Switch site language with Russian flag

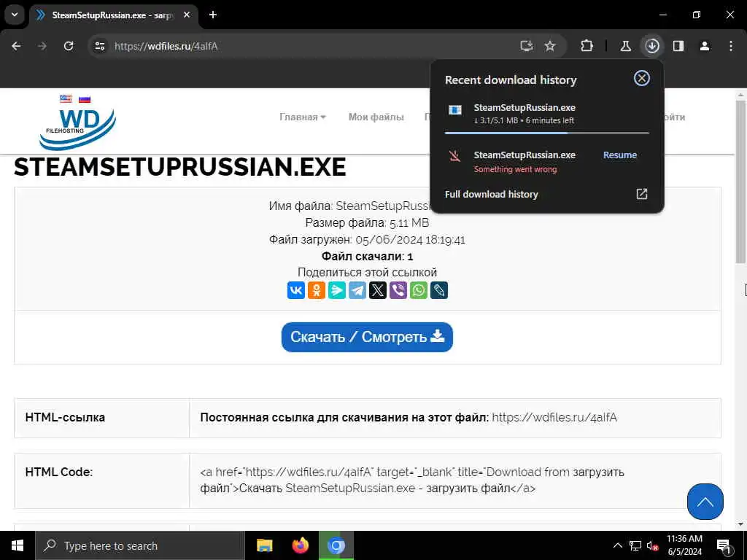point(85,98)
